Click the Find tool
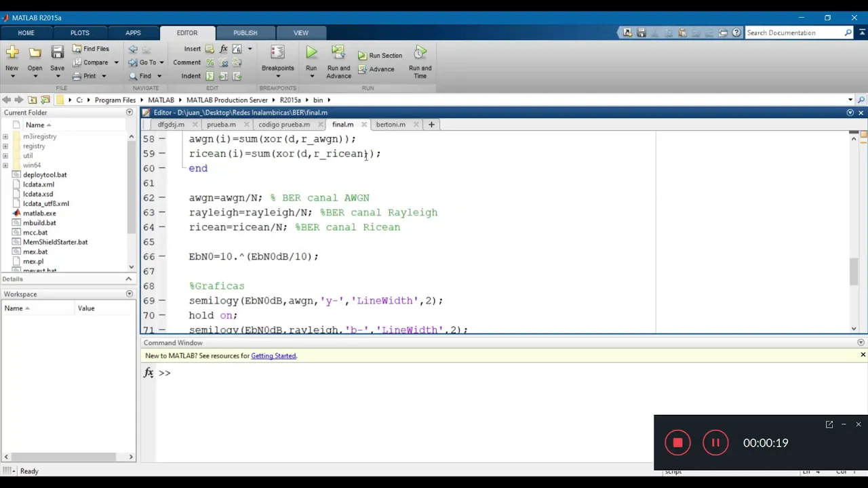Screen dimensions: 868x488 (x=140, y=76)
